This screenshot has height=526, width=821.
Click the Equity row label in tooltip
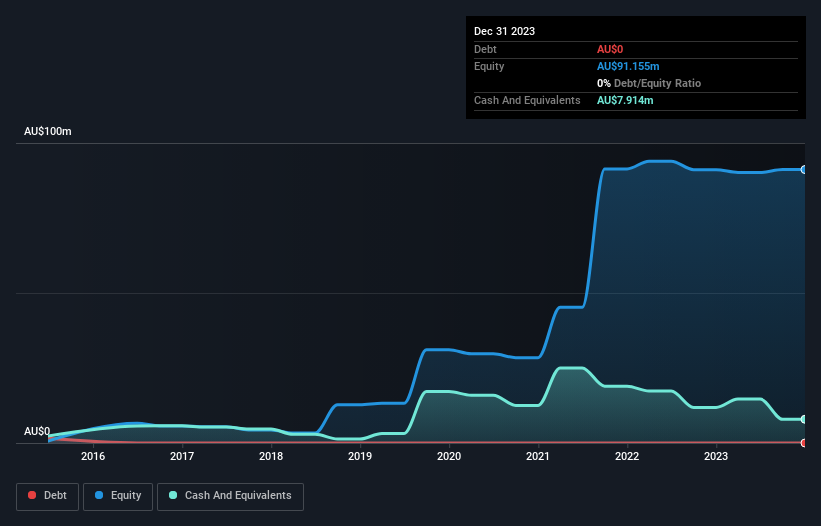click(x=489, y=66)
